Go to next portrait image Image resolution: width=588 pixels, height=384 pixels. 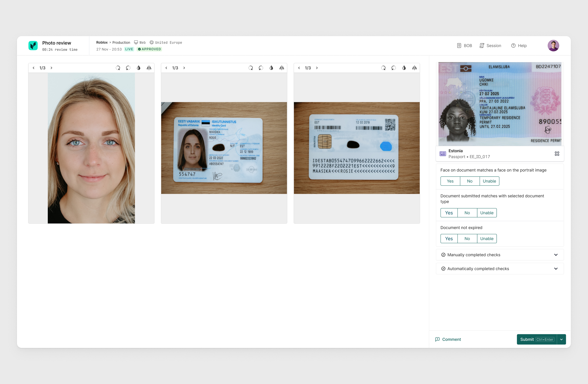(x=51, y=68)
